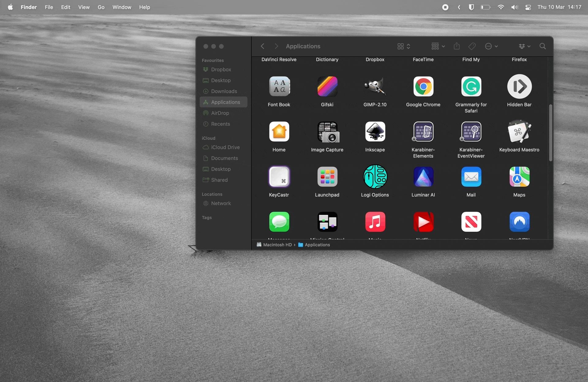Open the Dropbox toolbar dropdown
Image resolution: width=588 pixels, height=382 pixels.
coord(525,46)
